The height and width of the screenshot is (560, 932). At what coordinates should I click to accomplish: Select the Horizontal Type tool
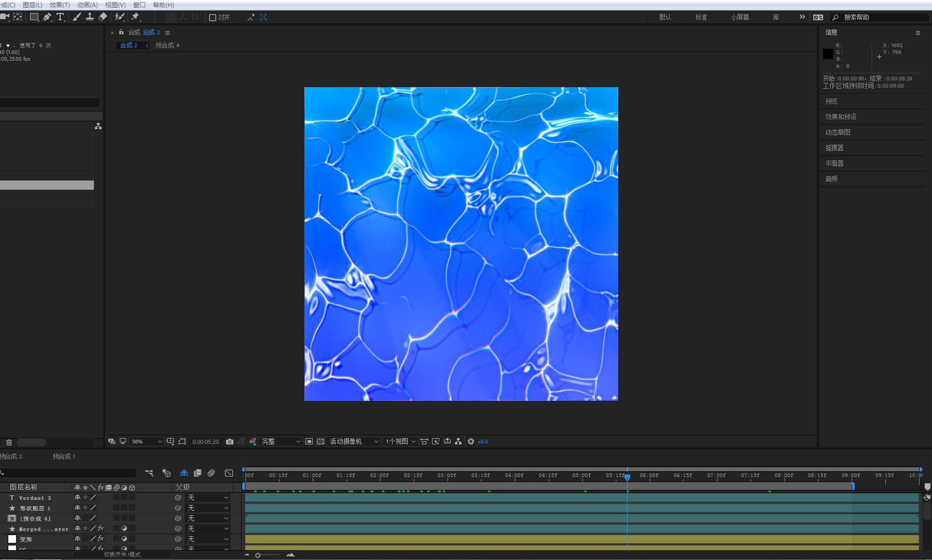pyautogui.click(x=60, y=17)
